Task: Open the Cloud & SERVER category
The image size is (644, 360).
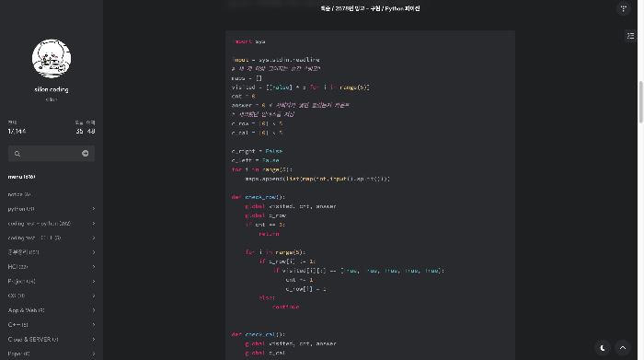Action: [33, 340]
